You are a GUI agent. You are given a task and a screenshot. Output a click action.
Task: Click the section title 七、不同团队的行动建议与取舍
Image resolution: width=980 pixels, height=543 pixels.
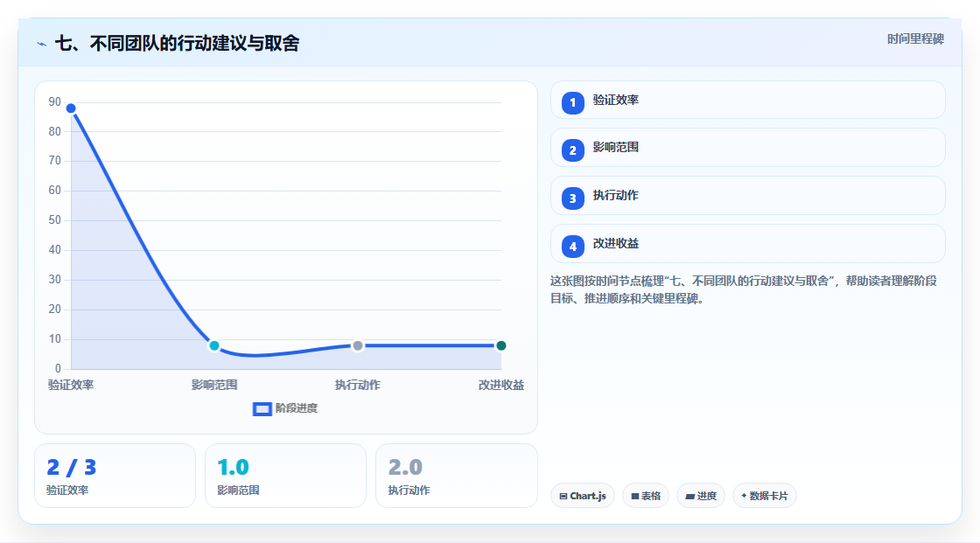177,43
